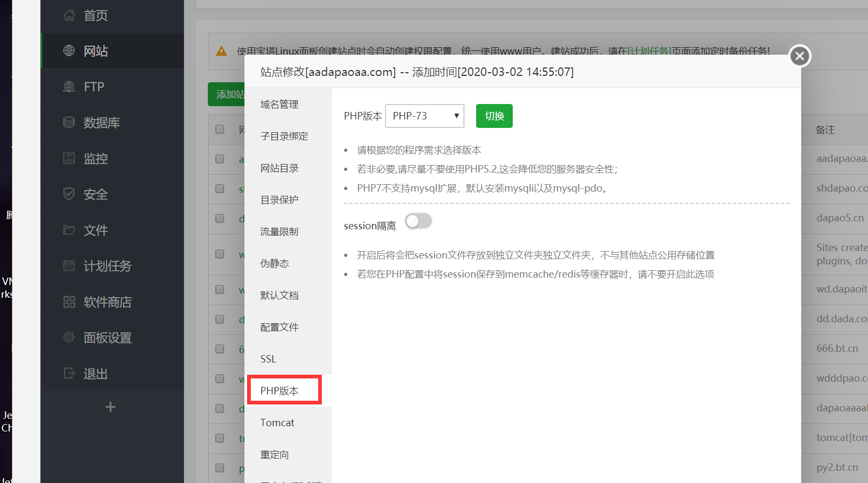Click the green 切换 button
Image resolution: width=868 pixels, height=483 pixels.
pos(494,116)
